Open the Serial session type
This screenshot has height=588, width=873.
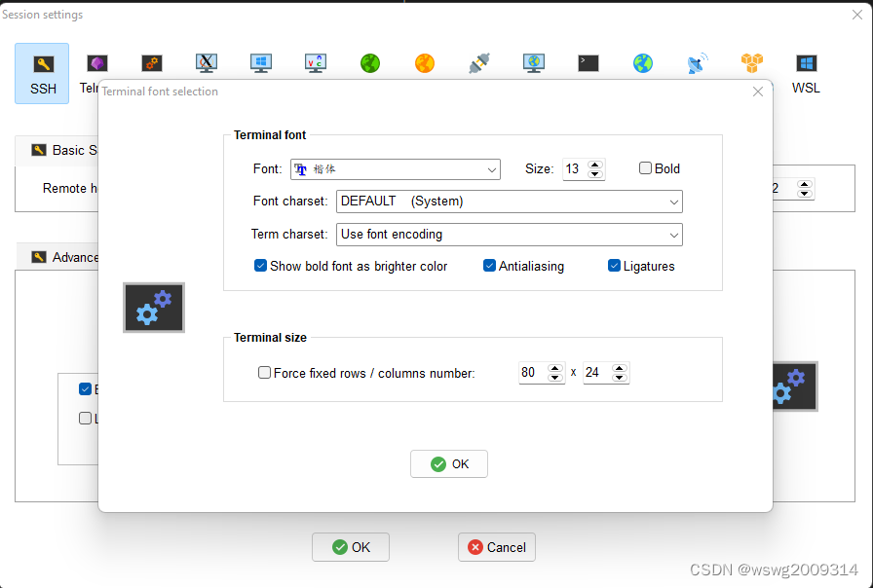point(478,62)
